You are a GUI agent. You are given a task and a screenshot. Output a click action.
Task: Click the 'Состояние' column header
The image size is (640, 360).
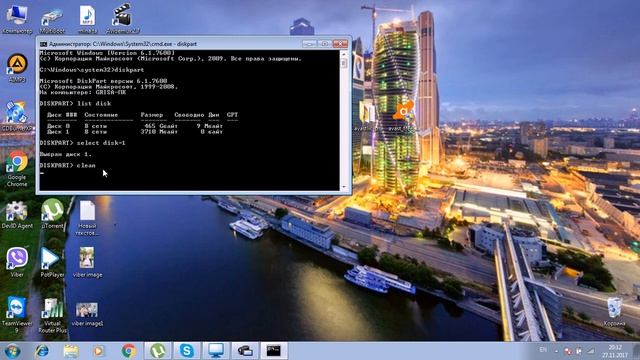coord(101,115)
